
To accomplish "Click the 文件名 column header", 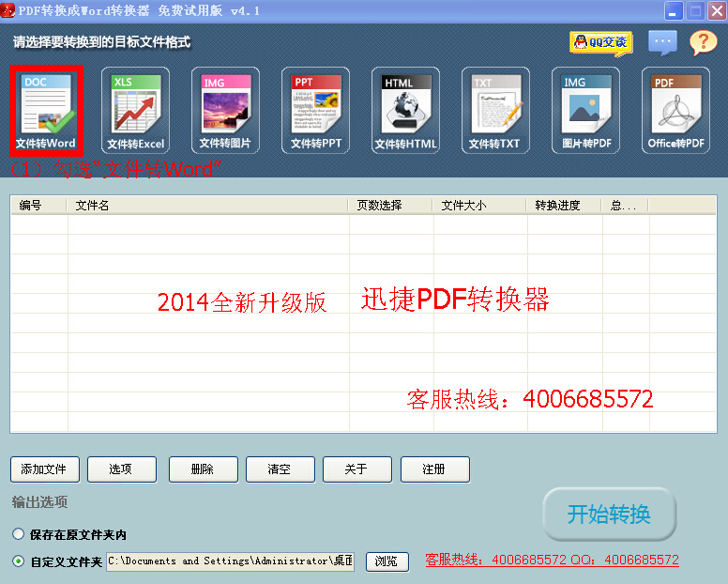I will (207, 205).
